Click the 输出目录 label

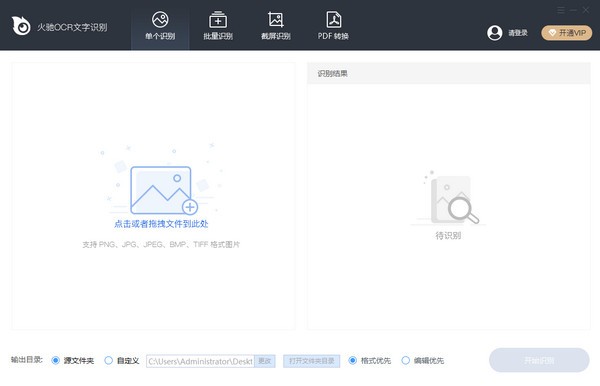pos(26,360)
